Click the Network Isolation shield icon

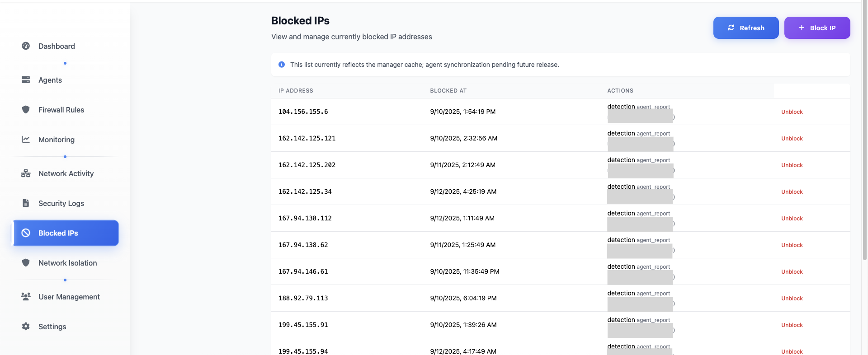pos(26,262)
